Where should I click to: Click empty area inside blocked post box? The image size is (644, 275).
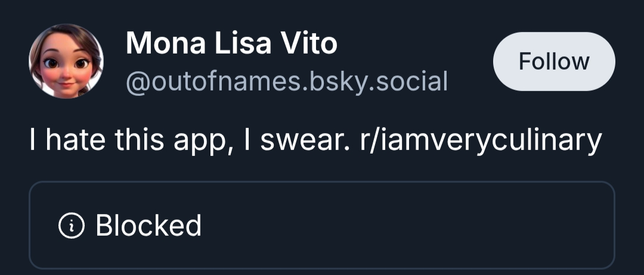pos(417,226)
